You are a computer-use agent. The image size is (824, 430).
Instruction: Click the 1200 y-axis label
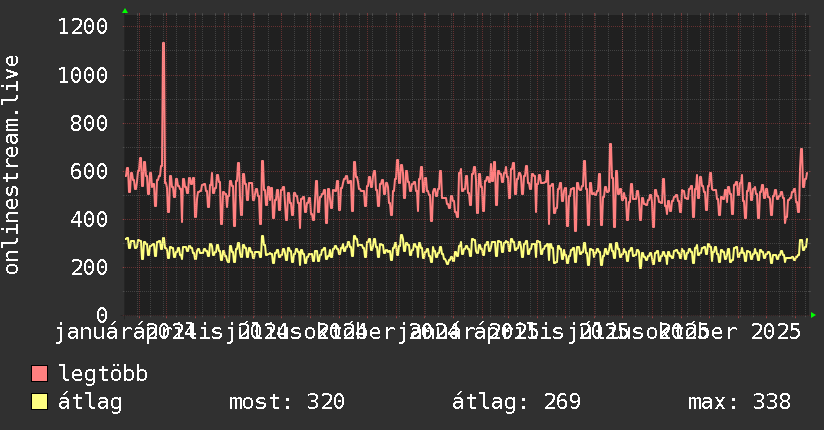(x=83, y=26)
